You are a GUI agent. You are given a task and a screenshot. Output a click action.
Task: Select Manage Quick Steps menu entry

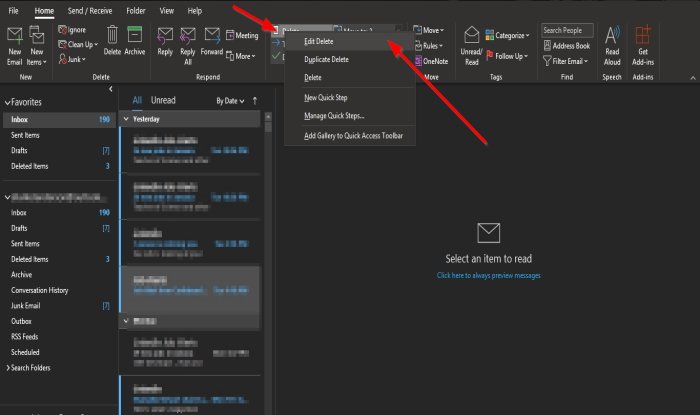pyautogui.click(x=334, y=116)
